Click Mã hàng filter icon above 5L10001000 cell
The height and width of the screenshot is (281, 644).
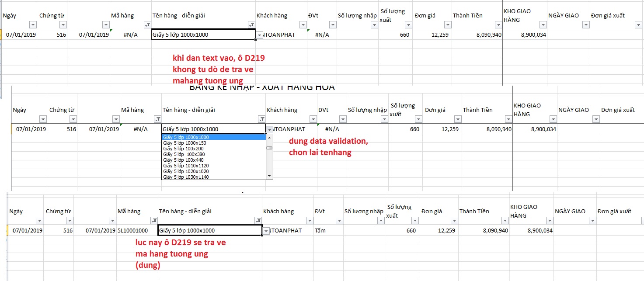[x=154, y=220]
